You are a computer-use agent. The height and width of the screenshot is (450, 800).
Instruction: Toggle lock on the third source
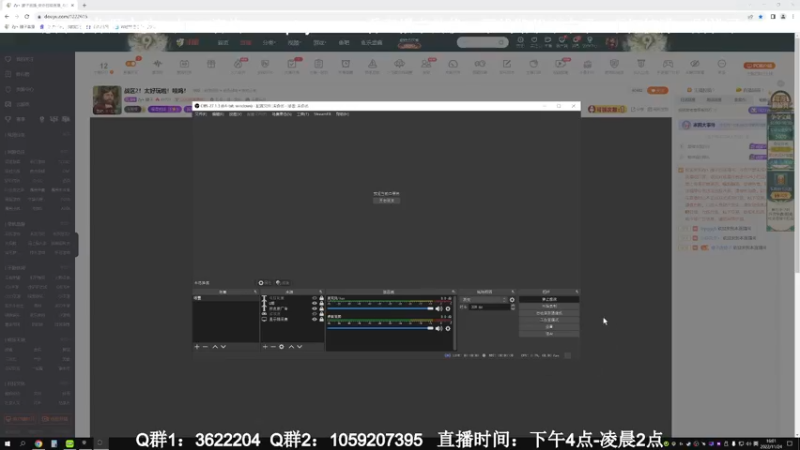321,309
